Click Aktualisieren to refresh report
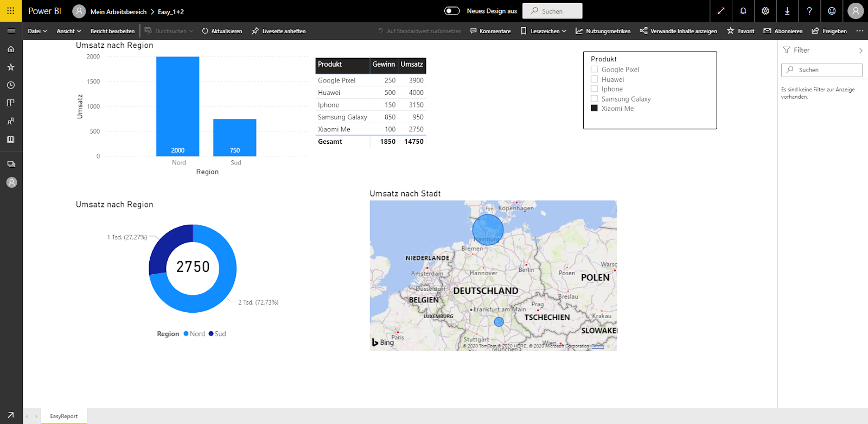Viewport: 868px width, 424px height. point(222,31)
